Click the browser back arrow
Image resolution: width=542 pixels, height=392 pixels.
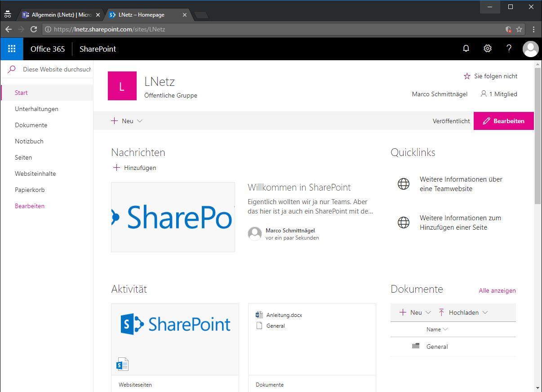tap(9, 29)
